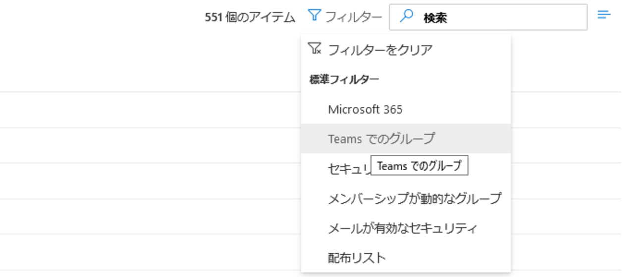This screenshot has width=644, height=277.
Task: Click the clear-filter funnel icon
Action: [315, 48]
